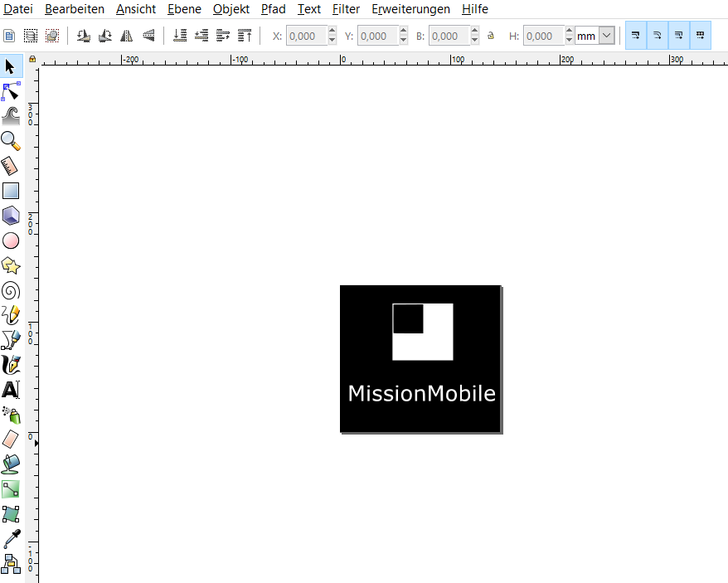Select the Rectangle tool

click(10, 191)
